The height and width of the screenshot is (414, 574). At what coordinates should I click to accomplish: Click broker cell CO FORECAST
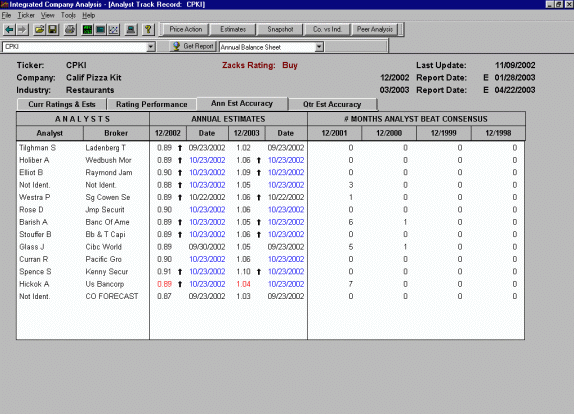pos(112,296)
